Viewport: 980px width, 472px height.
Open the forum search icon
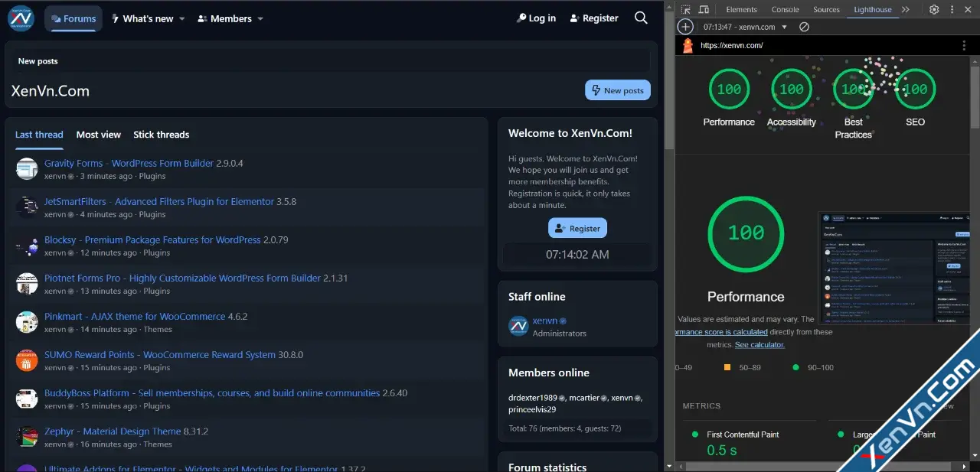pos(641,18)
